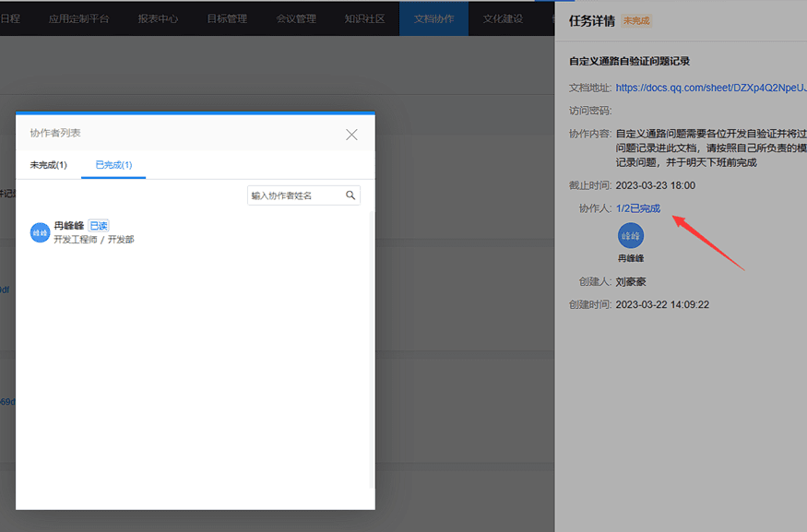Open the 知识社区 menu

point(365,19)
